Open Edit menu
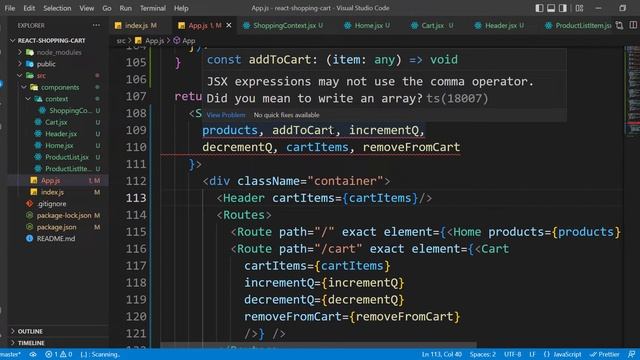The height and width of the screenshot is (360, 640). point(29,8)
